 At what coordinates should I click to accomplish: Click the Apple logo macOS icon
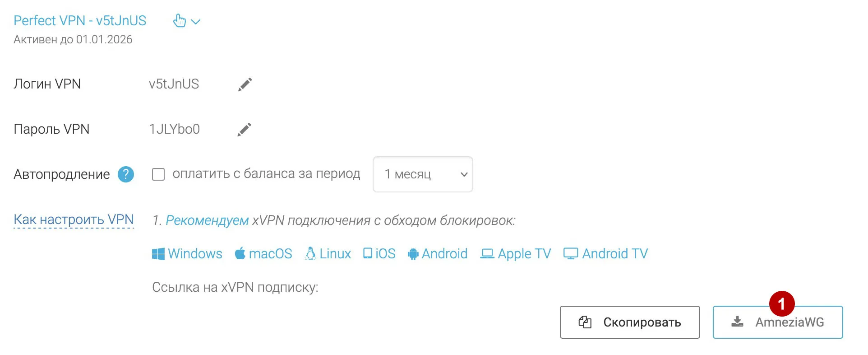pyautogui.click(x=240, y=254)
